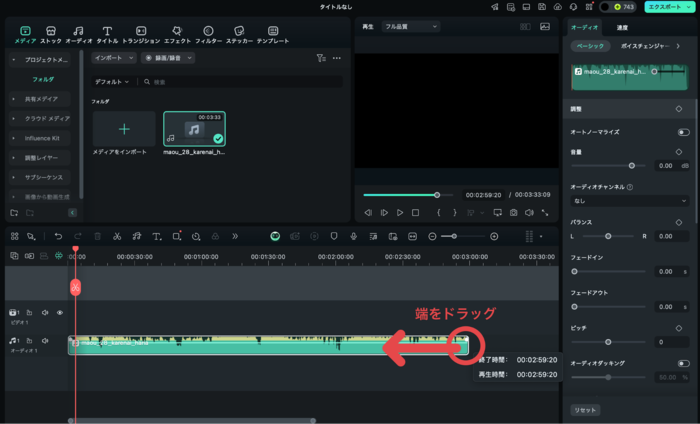The height and width of the screenshot is (424, 700).
Task: Take a snapshot with the preview camera icon
Action: pos(513,213)
